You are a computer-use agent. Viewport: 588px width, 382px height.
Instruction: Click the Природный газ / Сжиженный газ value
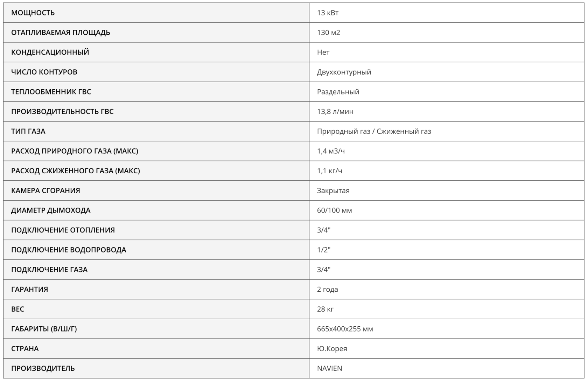(374, 131)
